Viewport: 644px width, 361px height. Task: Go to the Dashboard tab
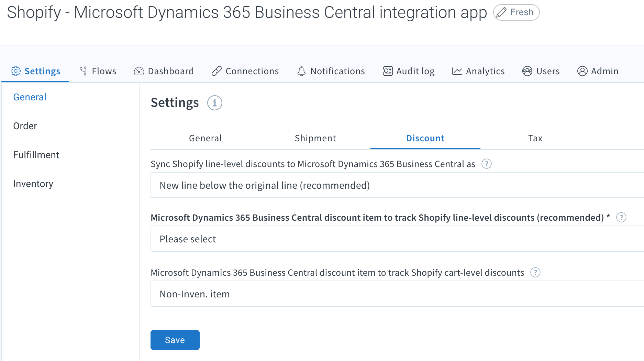(164, 71)
